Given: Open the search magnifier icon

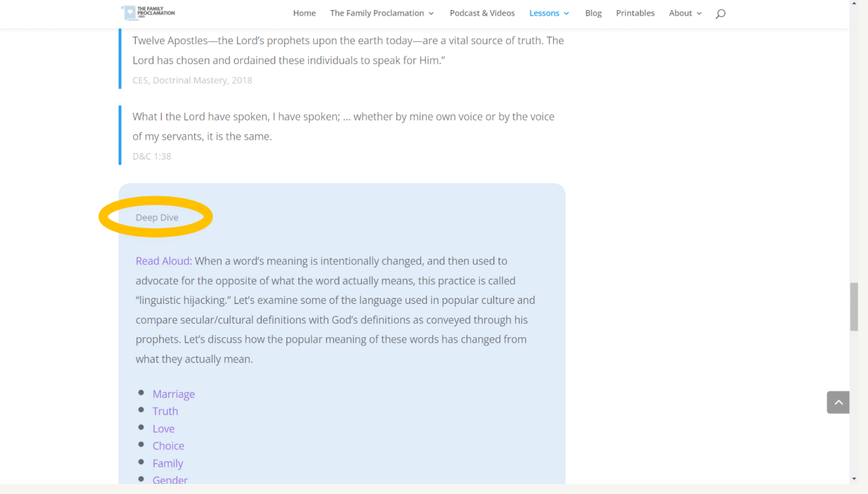Looking at the screenshot, I should tap(720, 14).
